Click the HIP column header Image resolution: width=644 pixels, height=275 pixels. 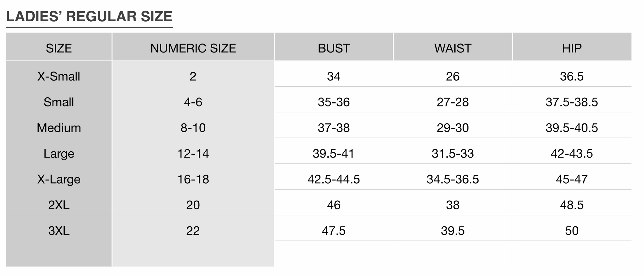[572, 48]
